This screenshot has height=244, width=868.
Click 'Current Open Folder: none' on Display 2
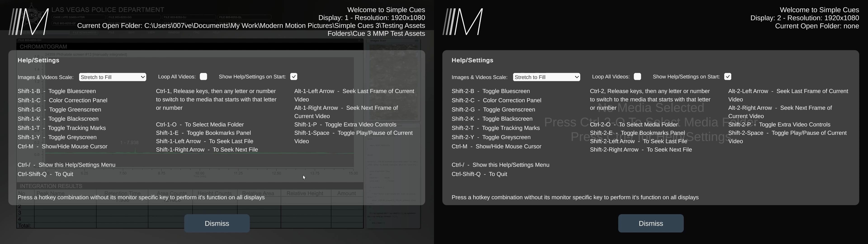817,26
